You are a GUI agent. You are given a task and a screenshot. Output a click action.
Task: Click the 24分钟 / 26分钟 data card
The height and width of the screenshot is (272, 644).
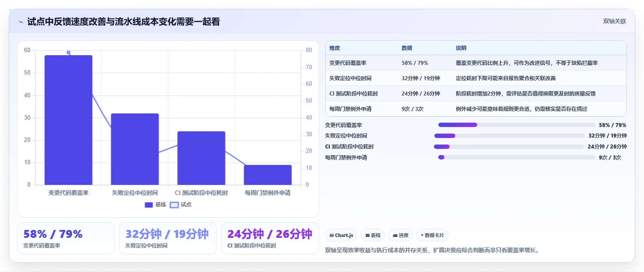click(270, 238)
